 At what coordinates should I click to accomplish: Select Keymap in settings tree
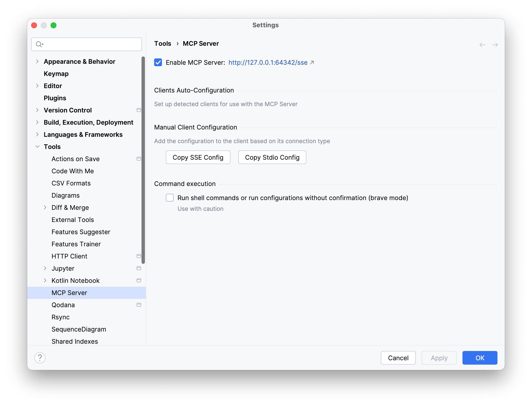(56, 74)
